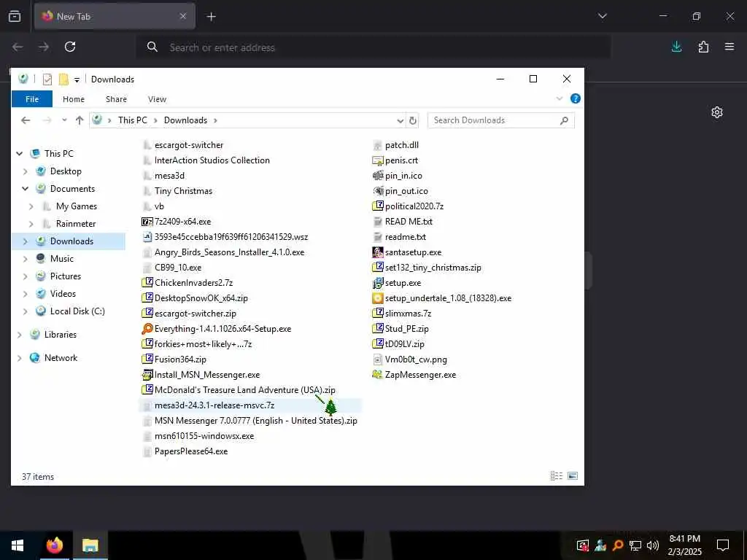747x560 pixels.
Task: Click the ChickenInvaders2.7z archive icon
Action: [x=147, y=283]
